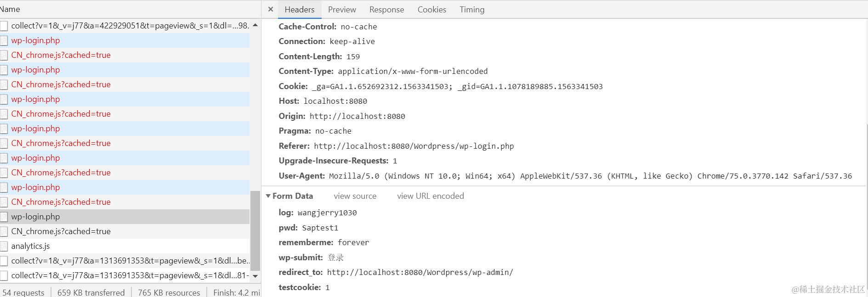Click the User-Agent string

pos(590,176)
